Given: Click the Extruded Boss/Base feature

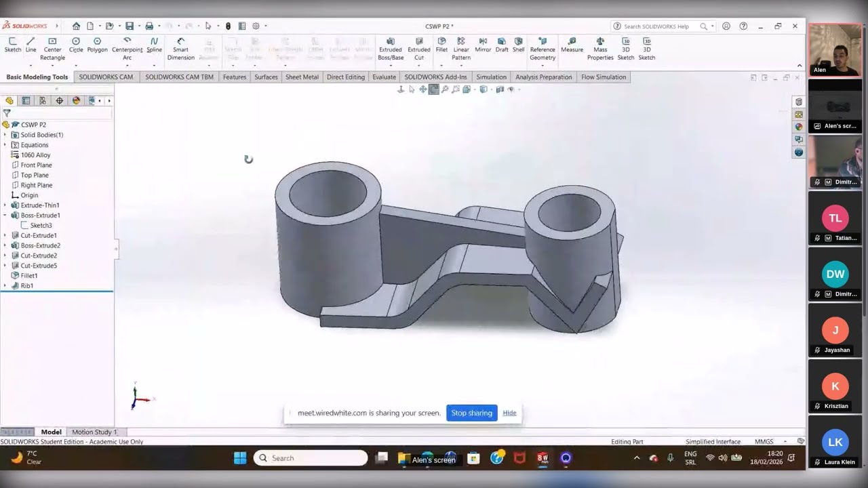Looking at the screenshot, I should 391,49.
